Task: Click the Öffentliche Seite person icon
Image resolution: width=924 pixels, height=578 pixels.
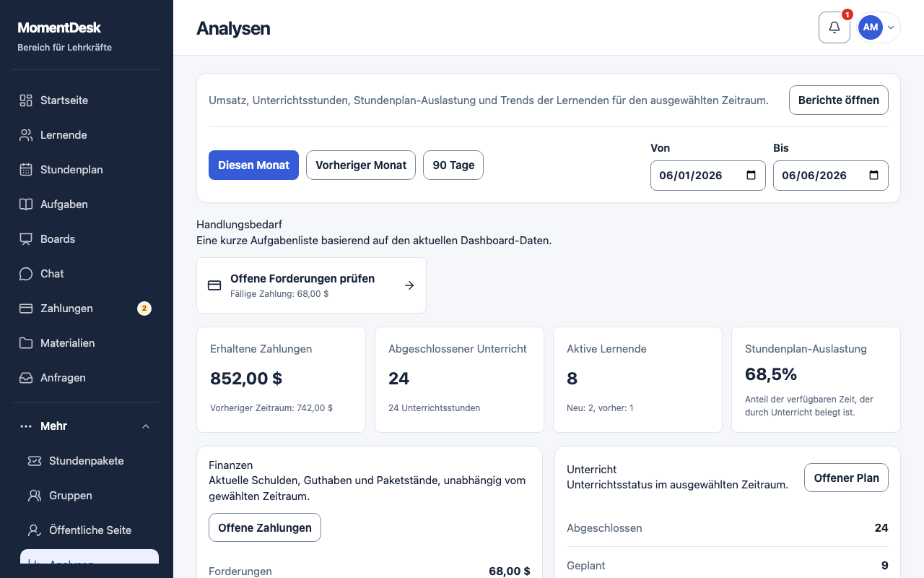Action: (35, 530)
